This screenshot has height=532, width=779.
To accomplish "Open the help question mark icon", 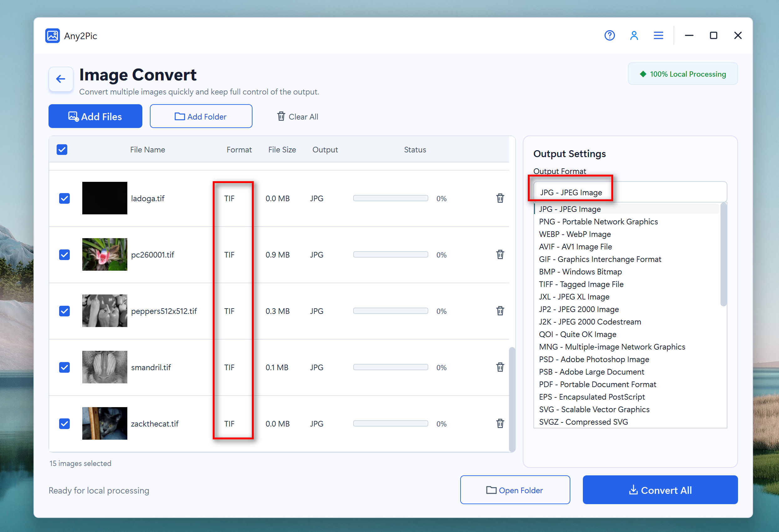I will (x=609, y=35).
